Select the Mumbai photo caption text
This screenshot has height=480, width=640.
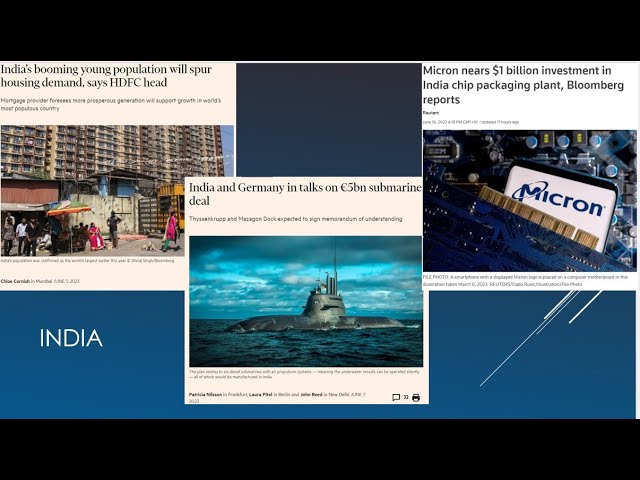point(87,260)
